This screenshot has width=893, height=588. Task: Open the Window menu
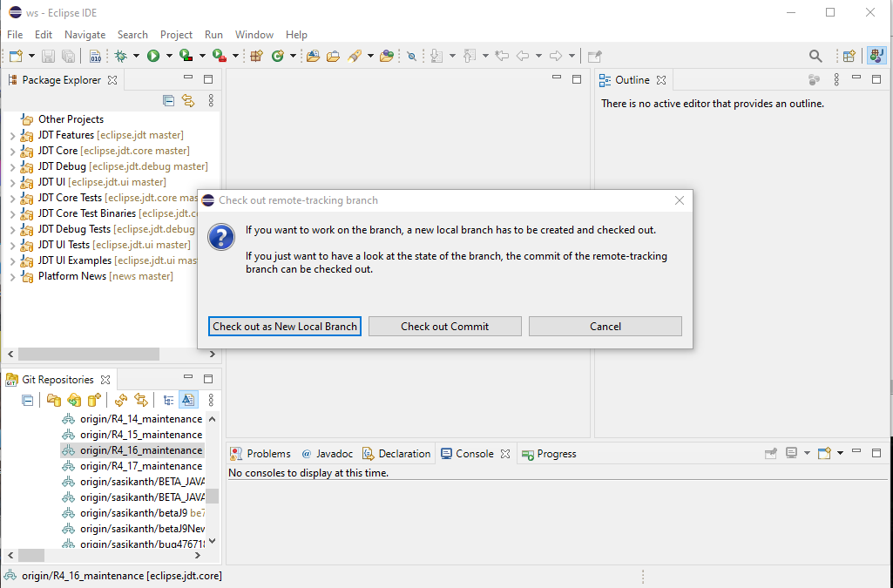tap(254, 35)
